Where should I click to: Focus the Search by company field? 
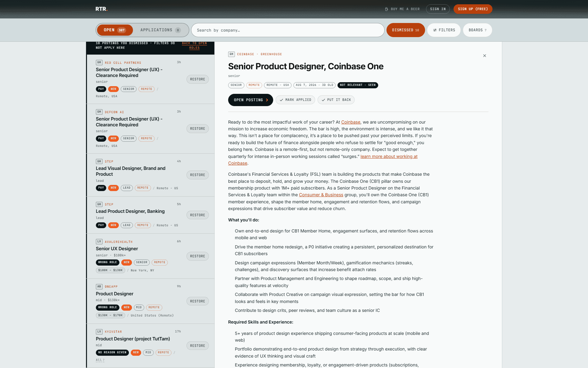[288, 30]
